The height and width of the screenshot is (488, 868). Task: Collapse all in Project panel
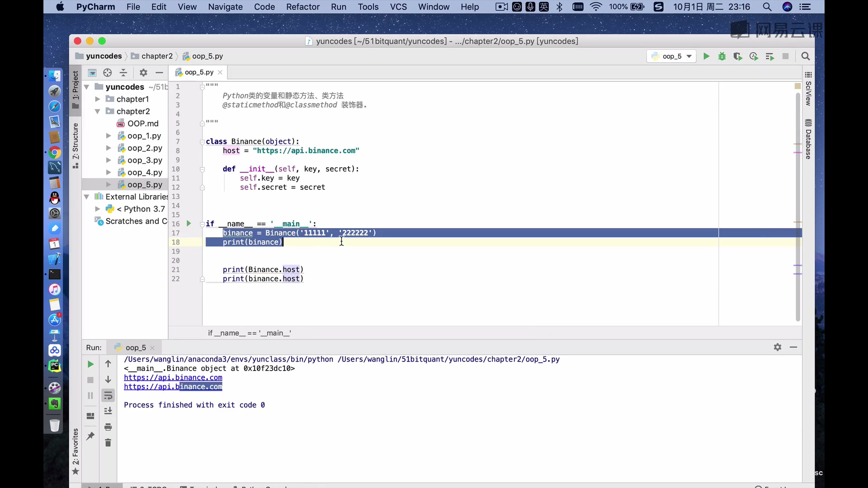[x=123, y=73]
